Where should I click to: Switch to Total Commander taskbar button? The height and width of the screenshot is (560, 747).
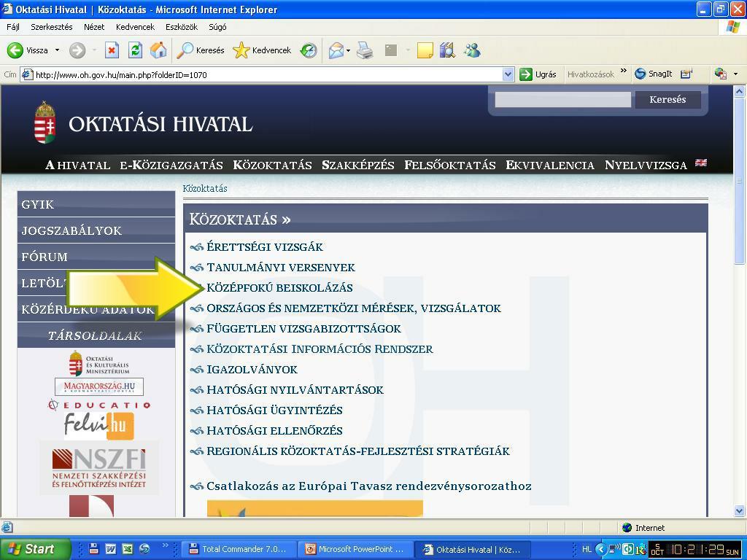(239, 549)
